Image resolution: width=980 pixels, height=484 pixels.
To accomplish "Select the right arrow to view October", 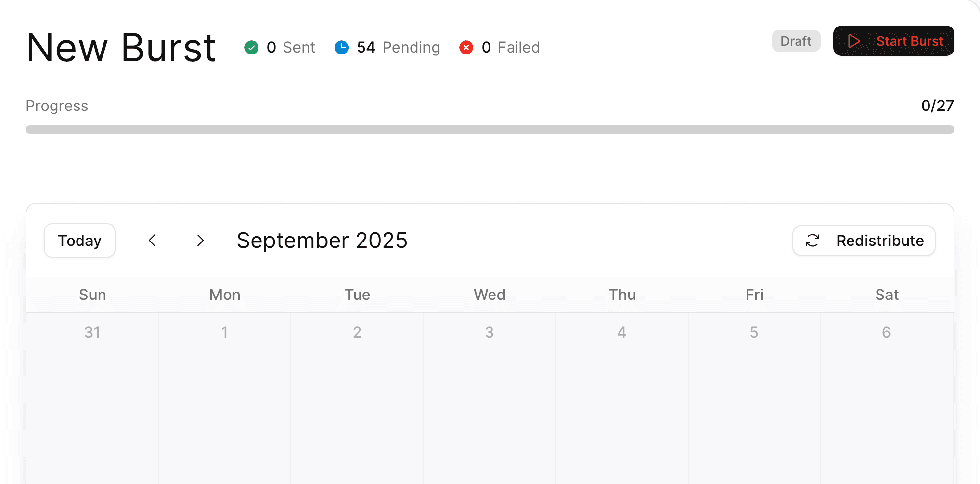I will [200, 241].
